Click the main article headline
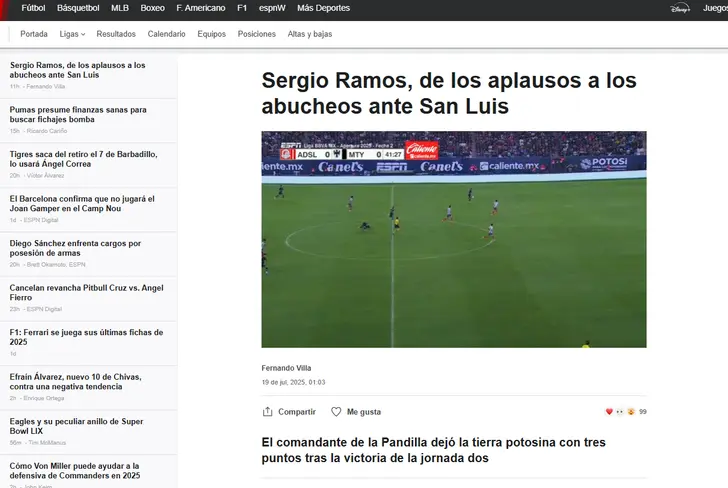The height and width of the screenshot is (488, 728). click(x=449, y=93)
